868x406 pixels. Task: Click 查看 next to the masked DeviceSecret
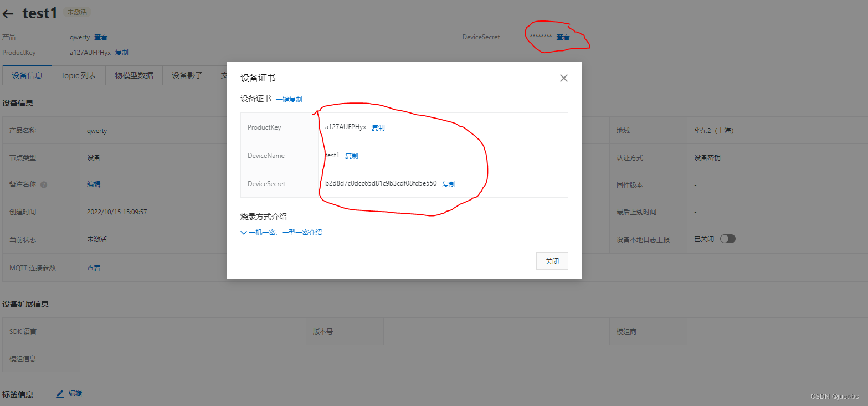[563, 37]
